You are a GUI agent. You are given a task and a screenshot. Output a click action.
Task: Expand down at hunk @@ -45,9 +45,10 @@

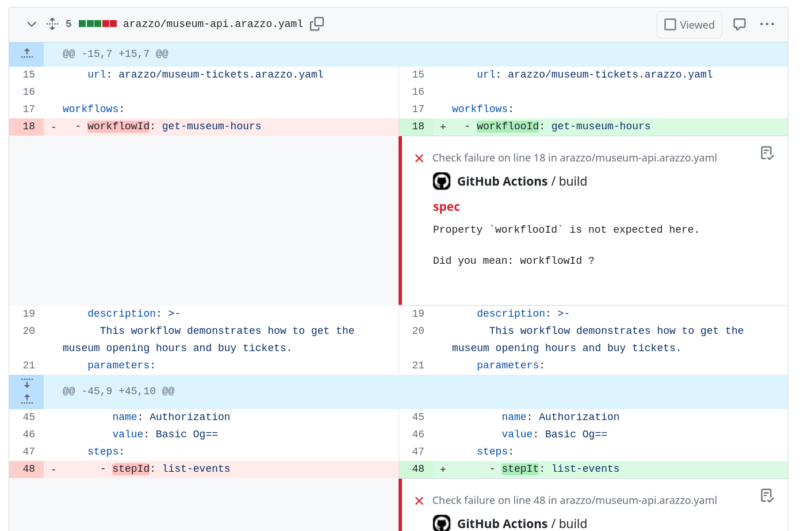coord(26,383)
